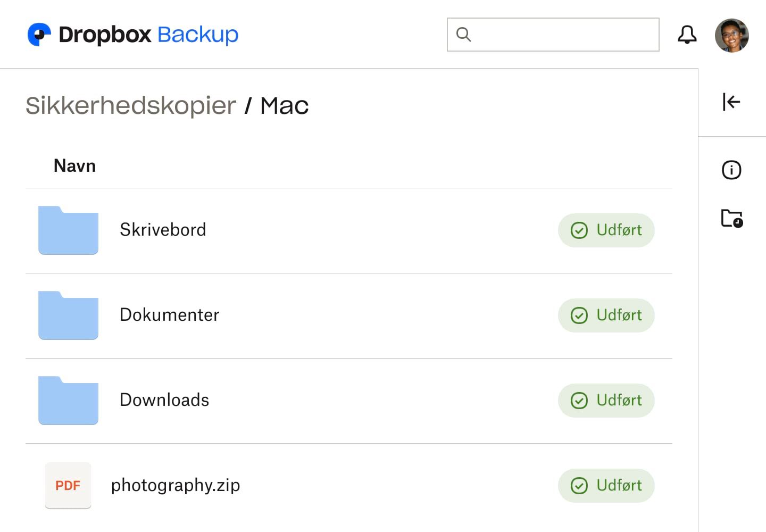Open folder history icon in sidebar
This screenshot has width=766, height=532.
(x=732, y=218)
